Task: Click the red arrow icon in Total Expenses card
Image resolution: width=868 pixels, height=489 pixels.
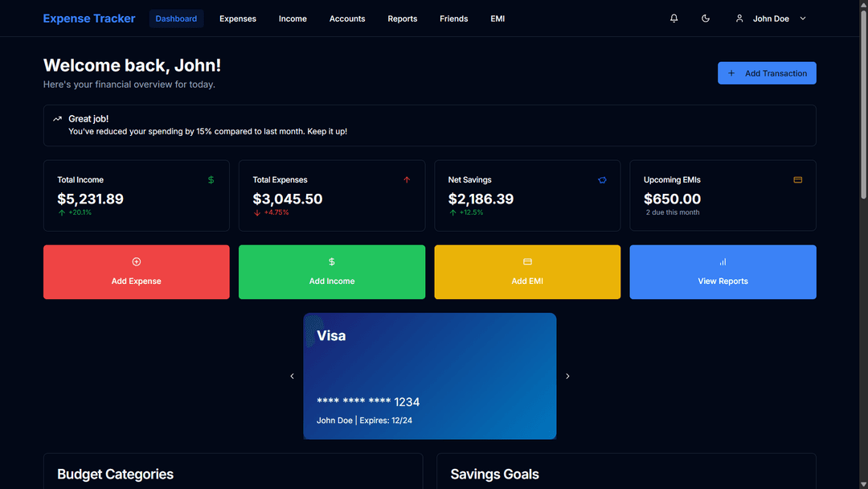Action: [407, 180]
